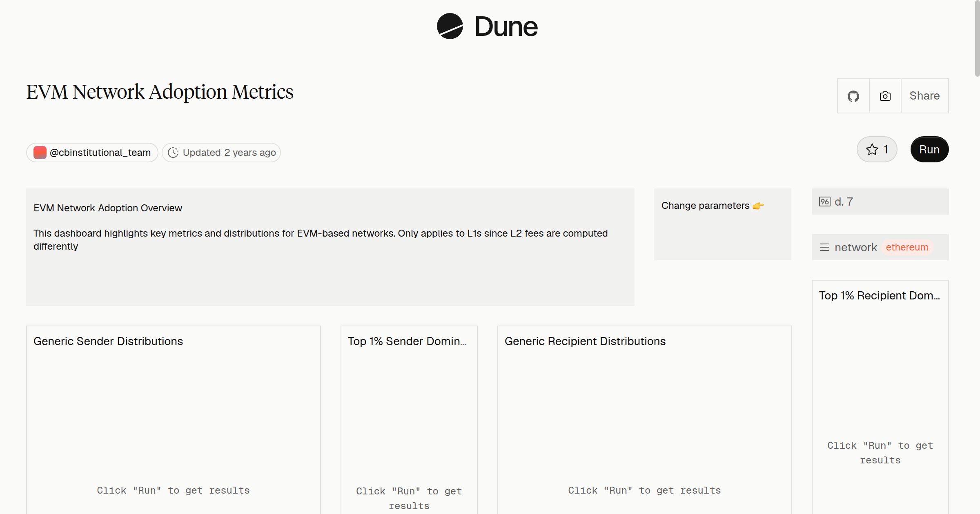
Task: Click the Dune logo circle
Action: point(450,27)
